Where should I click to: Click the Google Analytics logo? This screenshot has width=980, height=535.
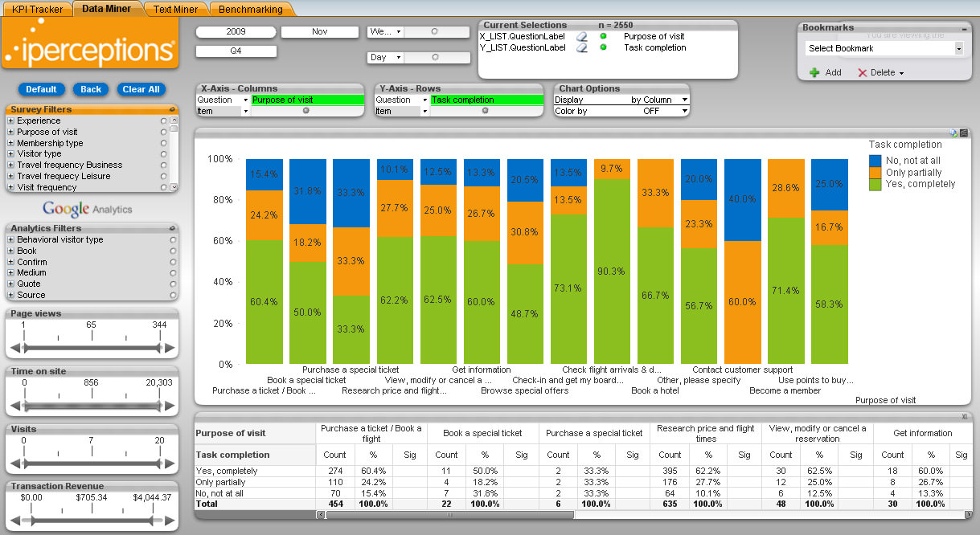(x=88, y=210)
